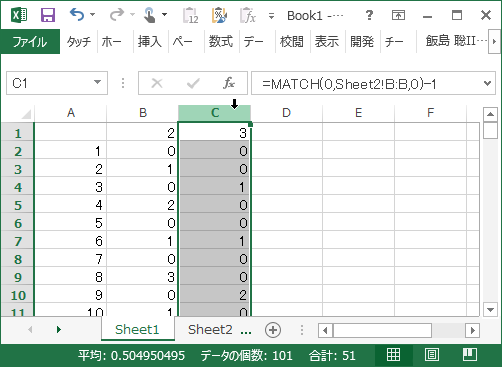The height and width of the screenshot is (367, 502).
Task: Open Excel Help question mark
Action: 369,15
